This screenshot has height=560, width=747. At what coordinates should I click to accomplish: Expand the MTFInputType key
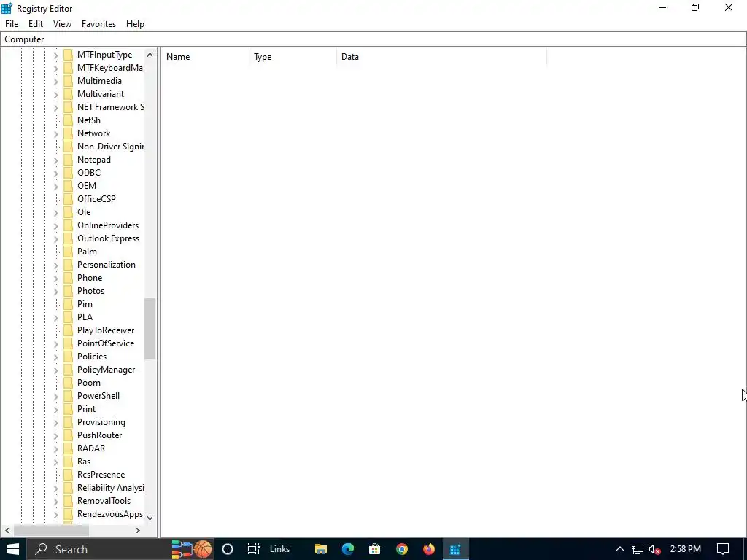coord(55,55)
